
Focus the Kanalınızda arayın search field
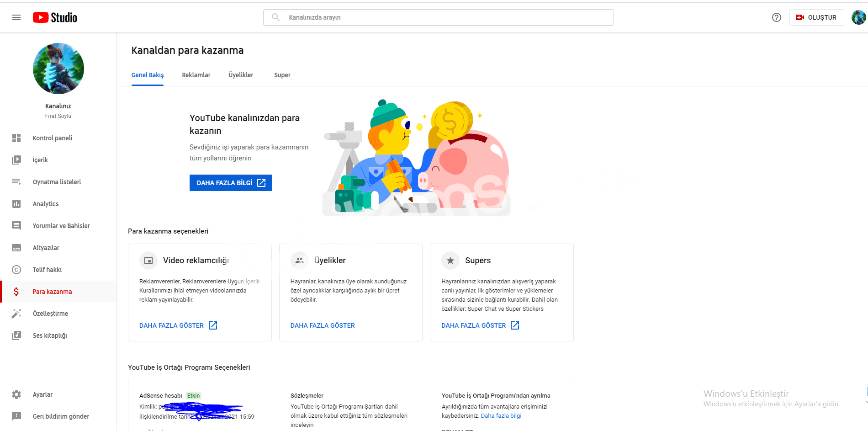tap(439, 17)
